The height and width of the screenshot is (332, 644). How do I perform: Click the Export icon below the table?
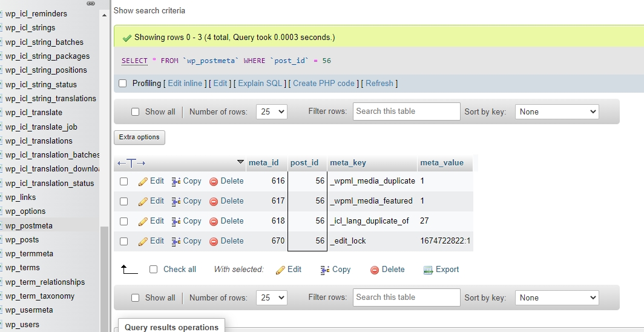429,270
